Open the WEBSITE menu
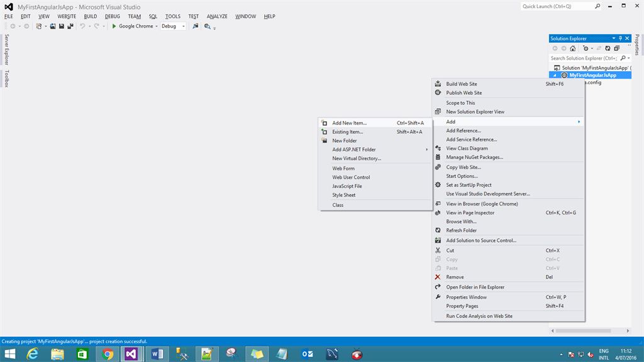 point(67,16)
